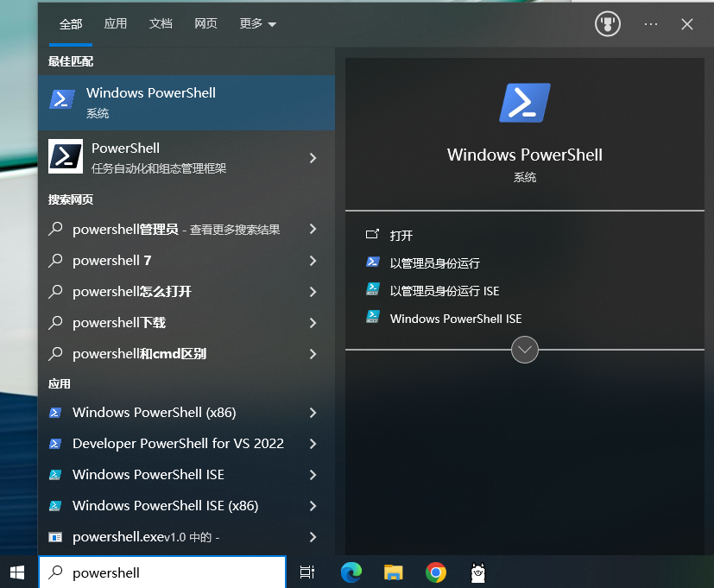The width and height of the screenshot is (714, 588).
Task: Expand Windows PowerShell (x86) arrow
Action: click(313, 413)
